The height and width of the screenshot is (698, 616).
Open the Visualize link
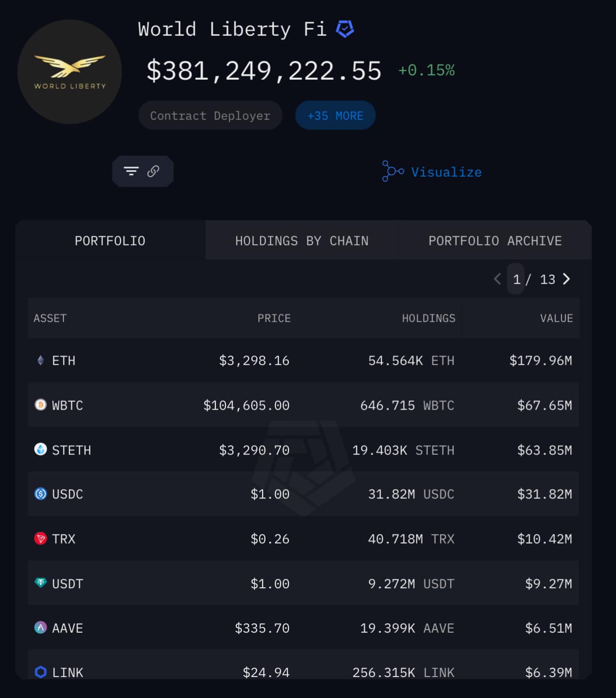tap(446, 172)
